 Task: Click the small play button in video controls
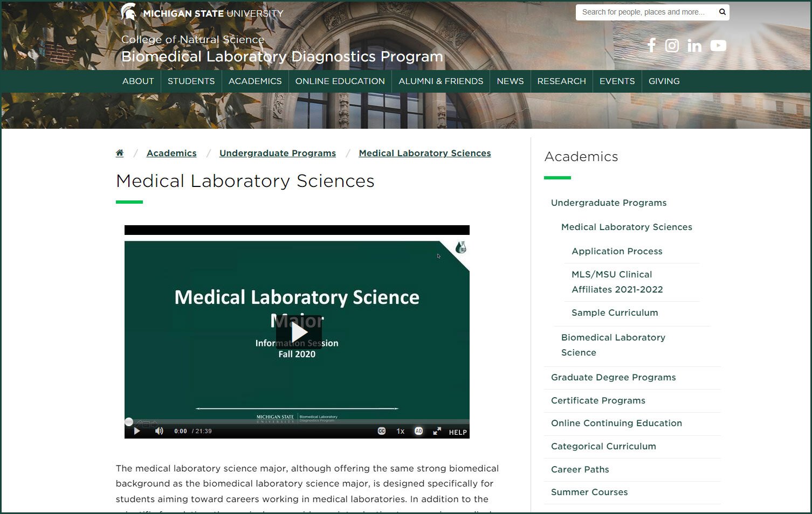[137, 431]
